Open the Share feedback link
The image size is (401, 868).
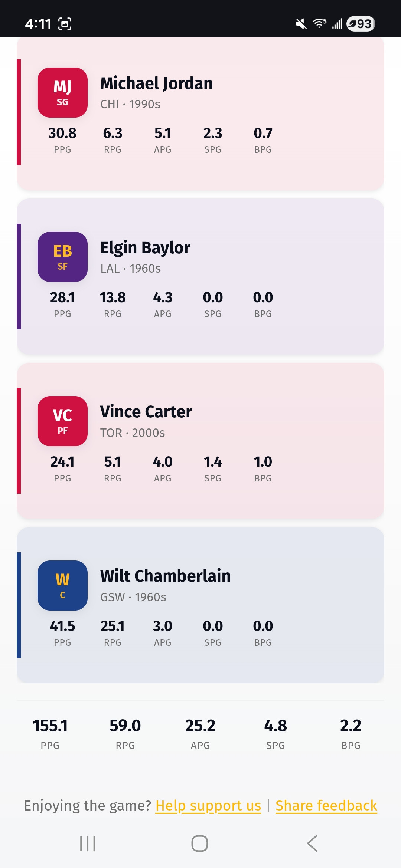[326, 806]
